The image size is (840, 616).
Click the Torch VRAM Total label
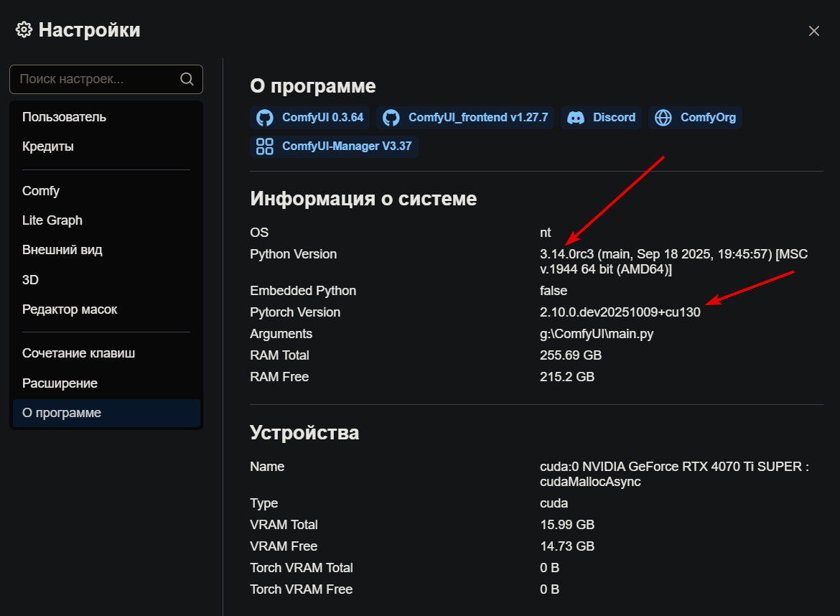click(x=302, y=568)
